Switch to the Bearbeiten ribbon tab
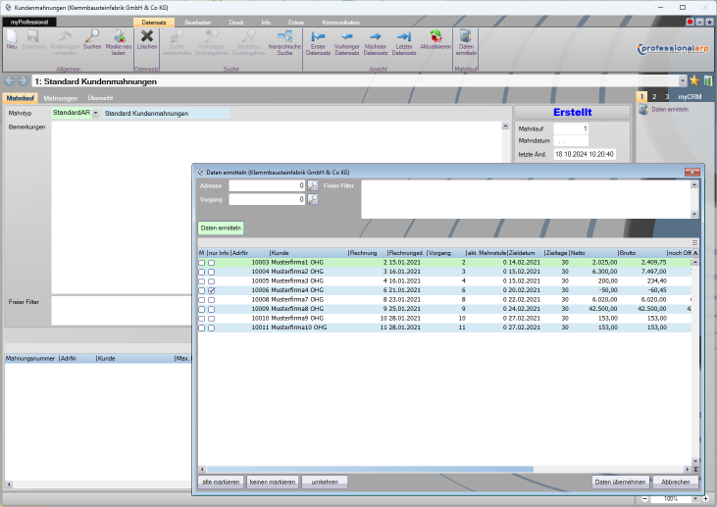Viewport: 717px width, 507px height. click(198, 22)
